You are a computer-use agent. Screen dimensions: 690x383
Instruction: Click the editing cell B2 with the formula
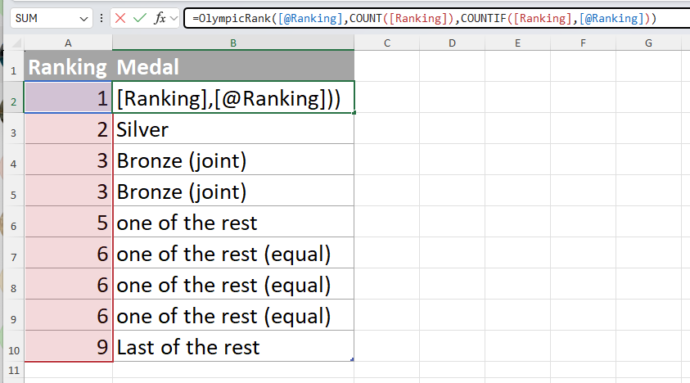coord(233,97)
